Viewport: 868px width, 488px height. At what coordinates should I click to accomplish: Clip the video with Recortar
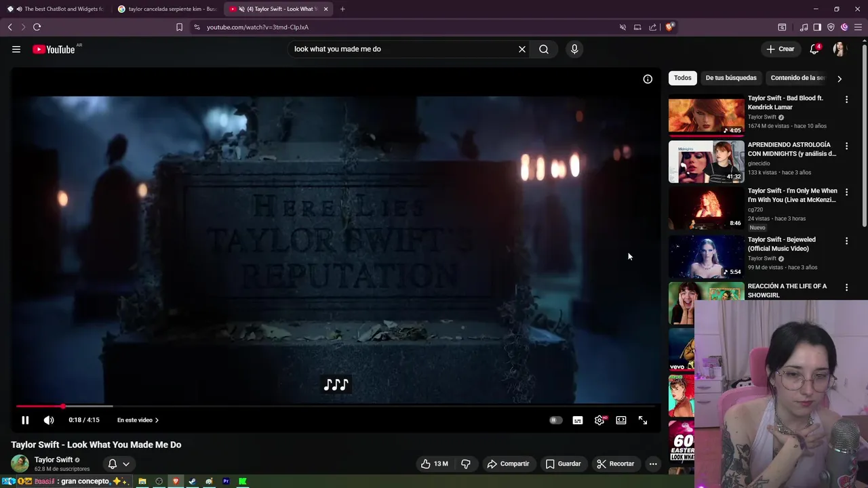point(615,464)
